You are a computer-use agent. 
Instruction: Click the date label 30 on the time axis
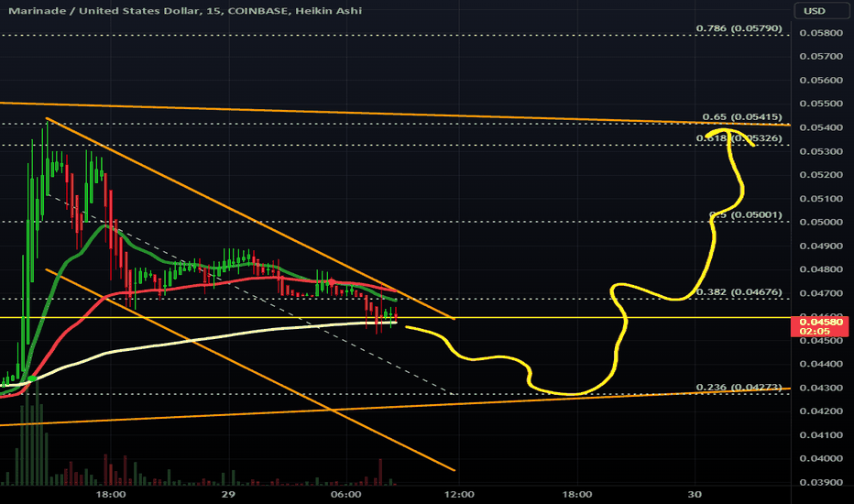point(695,495)
